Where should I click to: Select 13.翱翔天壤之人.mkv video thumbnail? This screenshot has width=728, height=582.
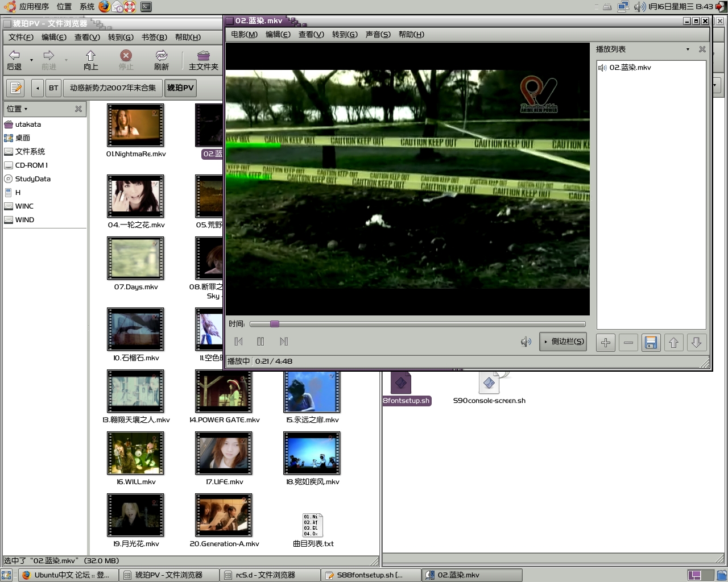click(135, 391)
